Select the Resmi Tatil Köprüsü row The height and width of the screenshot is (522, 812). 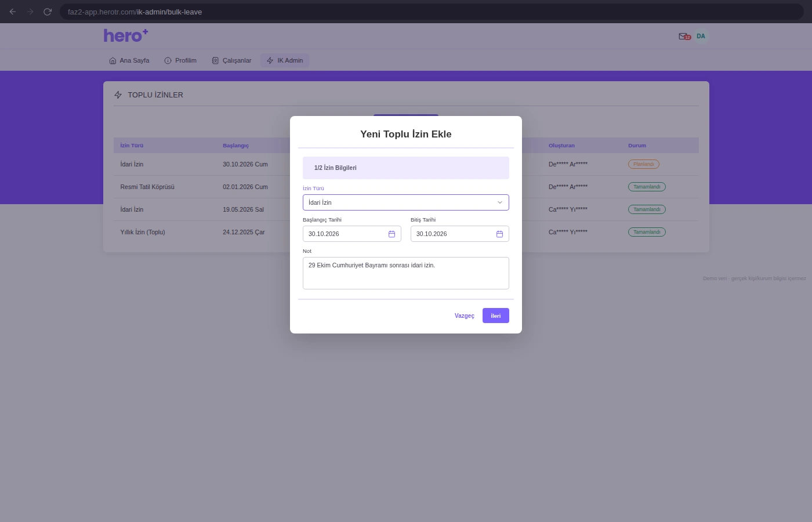tap(406, 187)
